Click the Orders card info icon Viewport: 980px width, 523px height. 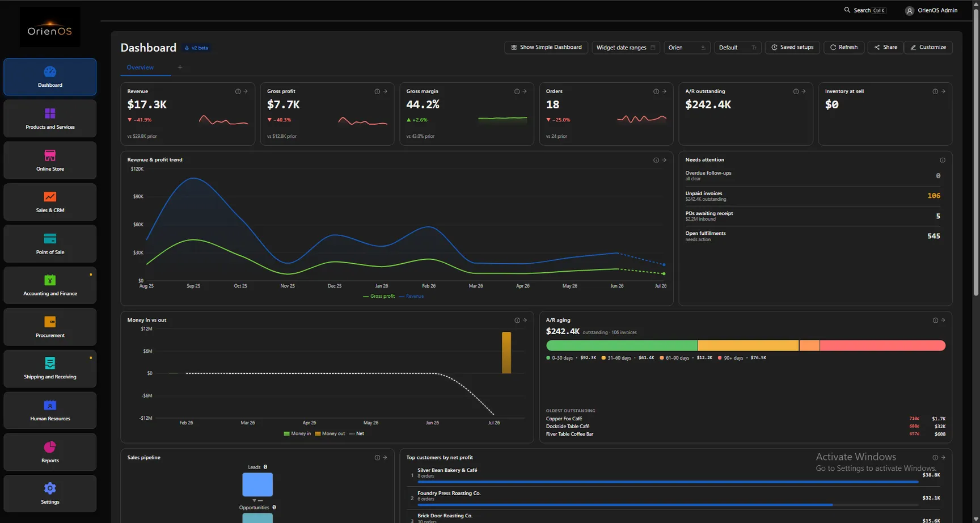[x=656, y=91]
